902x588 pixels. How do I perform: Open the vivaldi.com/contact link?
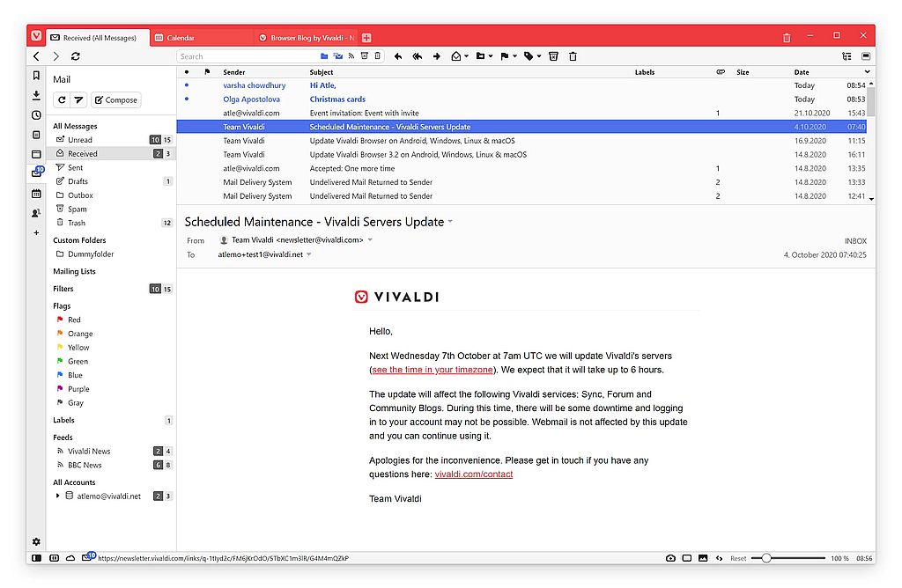pyautogui.click(x=473, y=474)
